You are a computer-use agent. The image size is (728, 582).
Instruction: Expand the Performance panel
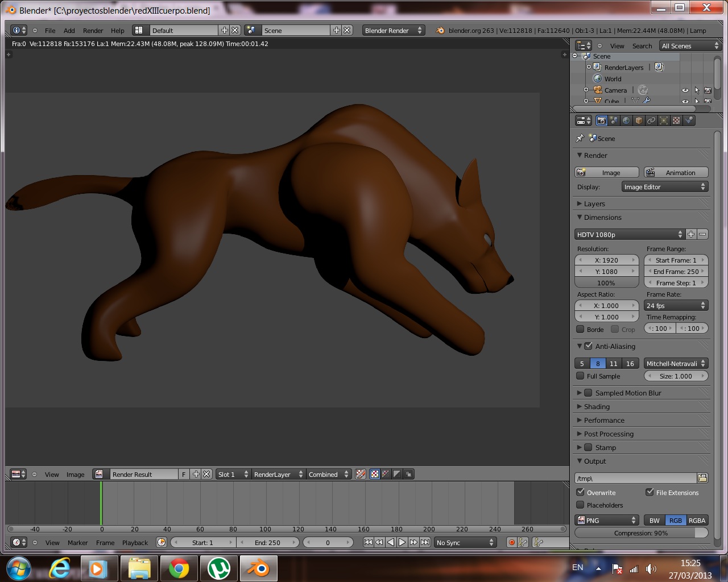(604, 421)
